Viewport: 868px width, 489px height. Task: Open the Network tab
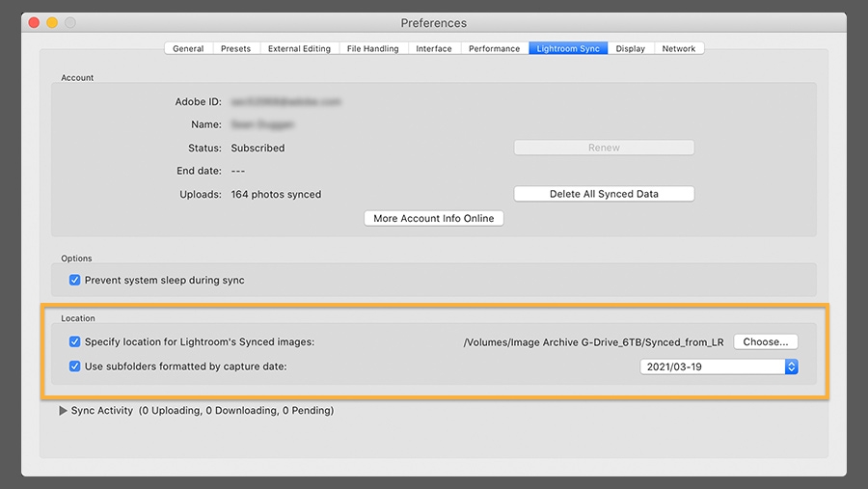point(679,49)
